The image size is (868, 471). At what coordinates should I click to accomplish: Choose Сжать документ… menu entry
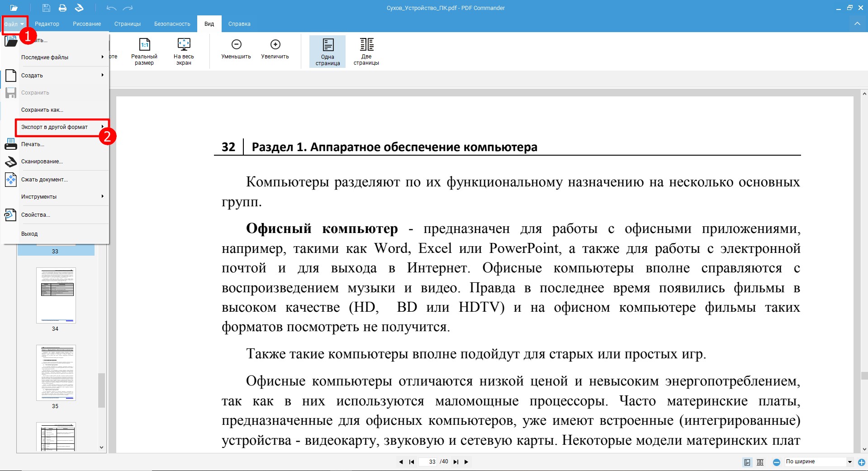click(x=56, y=180)
